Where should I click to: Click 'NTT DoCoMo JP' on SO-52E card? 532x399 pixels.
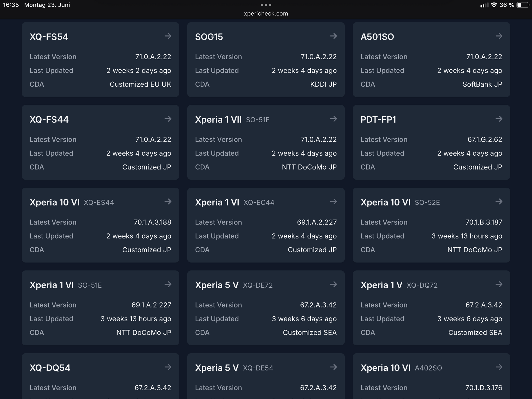coord(475,250)
